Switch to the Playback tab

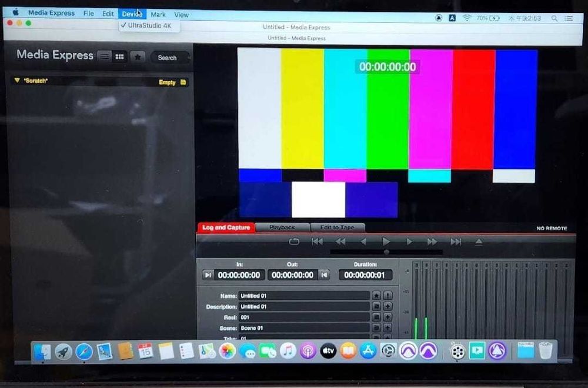click(282, 227)
